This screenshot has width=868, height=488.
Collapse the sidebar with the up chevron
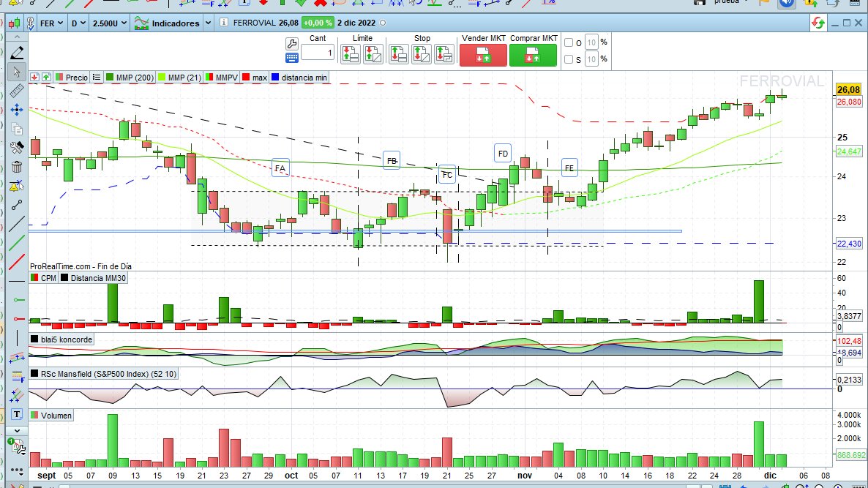pos(17,37)
